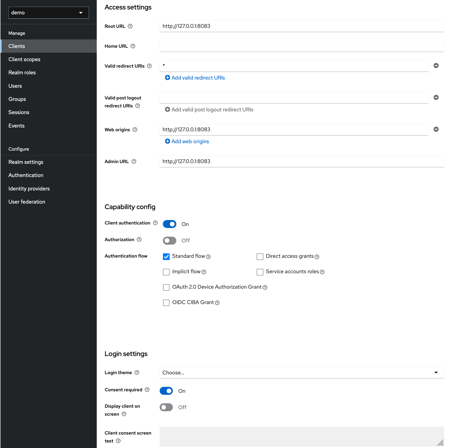The height and width of the screenshot is (448, 476).
Task: Open the Home URL help icon
Action: tap(133, 46)
